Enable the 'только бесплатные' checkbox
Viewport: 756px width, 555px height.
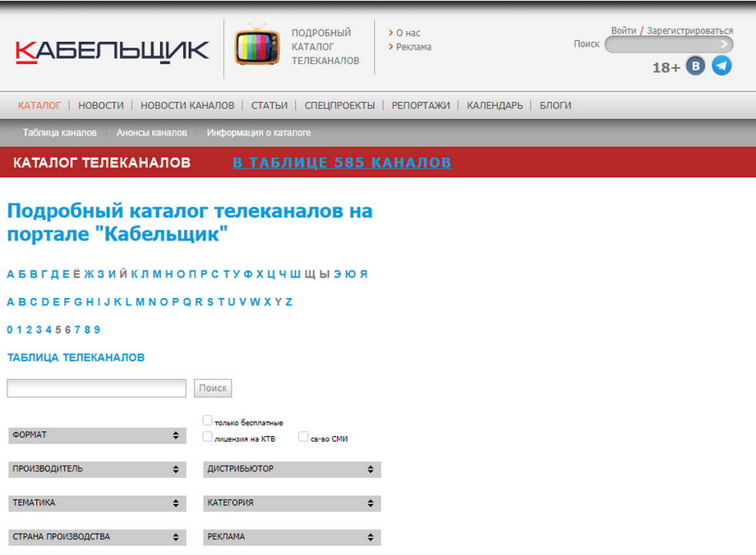pos(207,420)
